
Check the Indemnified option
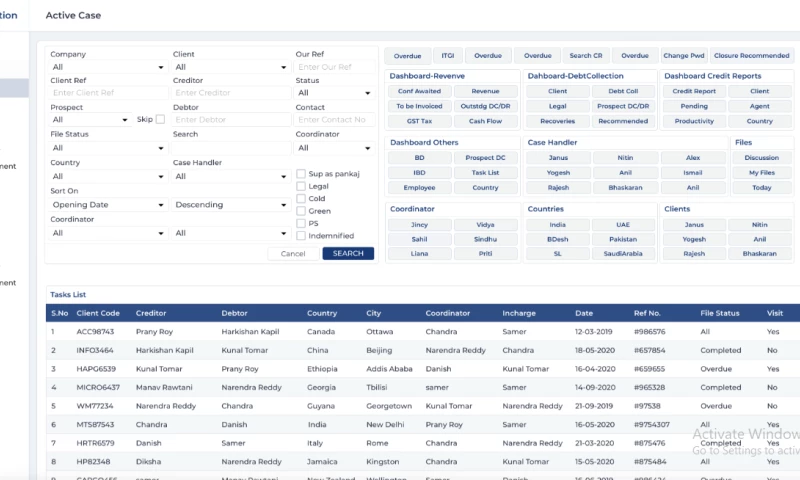coord(301,235)
